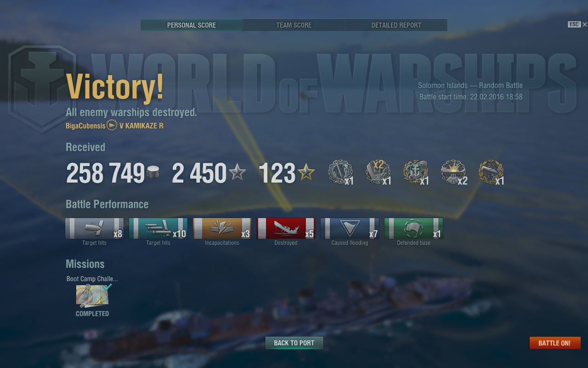The width and height of the screenshot is (588, 368).
Task: Close the results screen with ESC X
Action: pos(577,24)
